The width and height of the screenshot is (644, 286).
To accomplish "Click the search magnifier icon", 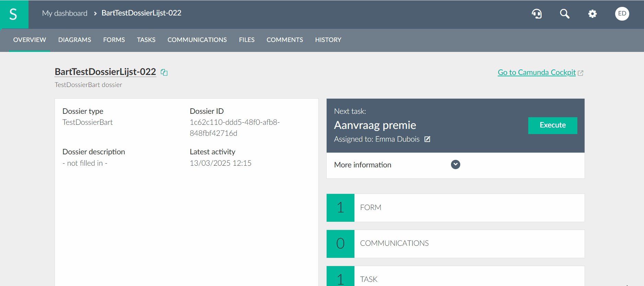I will pos(564,14).
